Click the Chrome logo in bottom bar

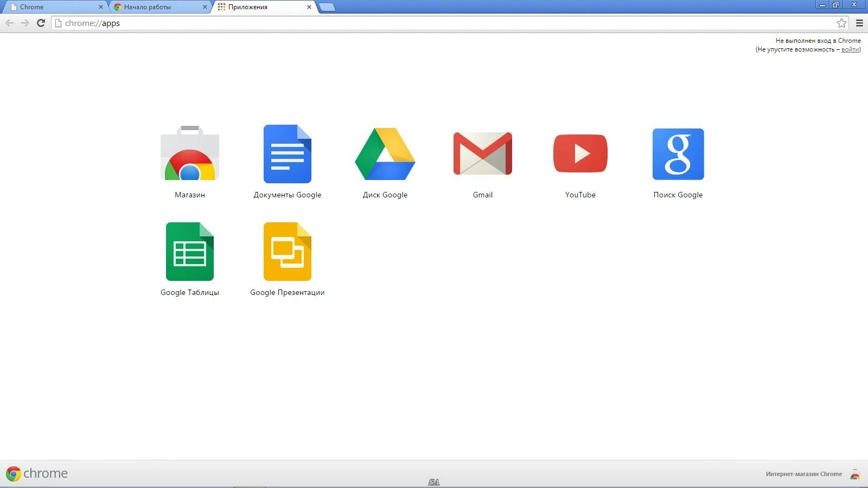click(37, 473)
